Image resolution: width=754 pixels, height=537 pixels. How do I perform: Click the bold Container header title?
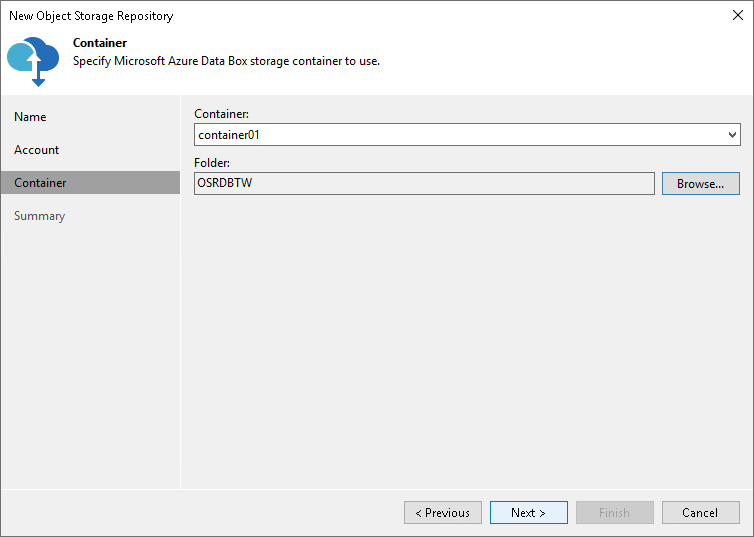click(100, 43)
